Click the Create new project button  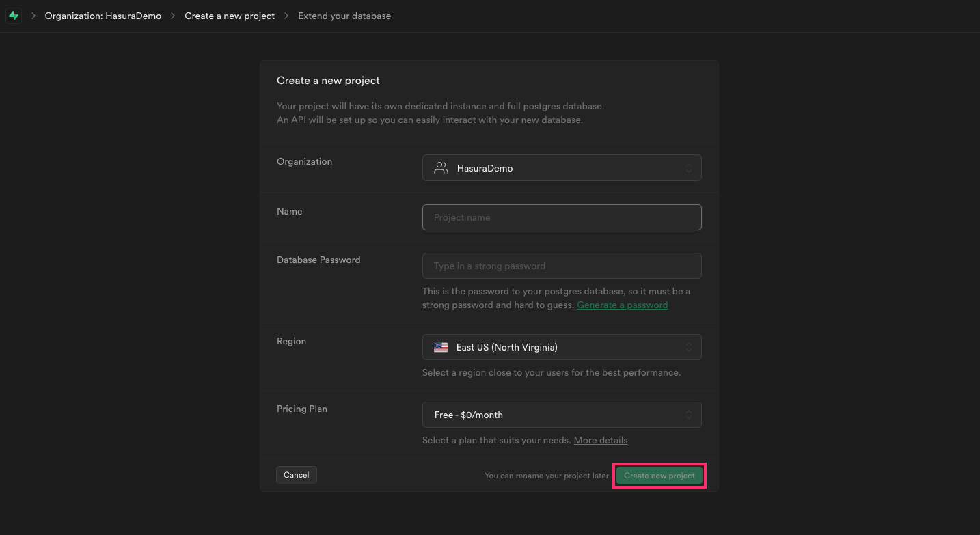(x=658, y=475)
